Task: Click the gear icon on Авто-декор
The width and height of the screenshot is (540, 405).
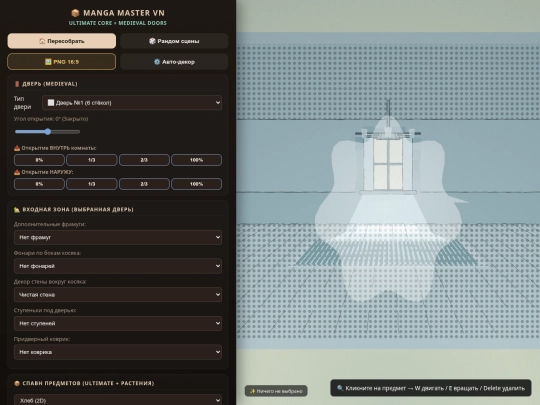Action: [x=157, y=62]
